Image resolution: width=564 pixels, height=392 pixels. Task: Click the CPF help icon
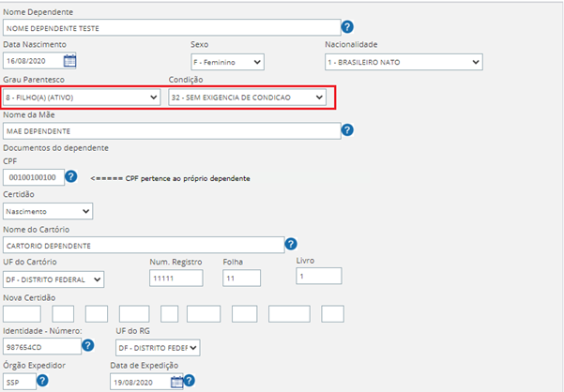(x=70, y=176)
